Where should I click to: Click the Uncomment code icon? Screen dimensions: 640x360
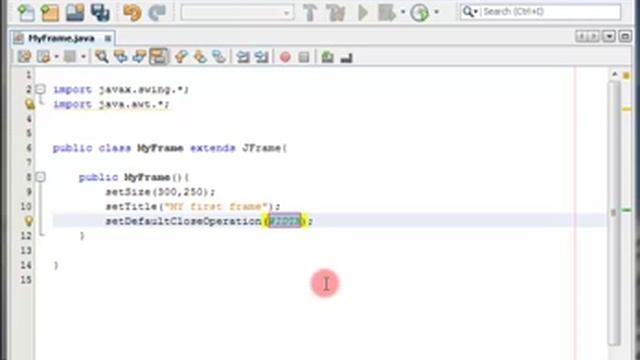tap(346, 58)
